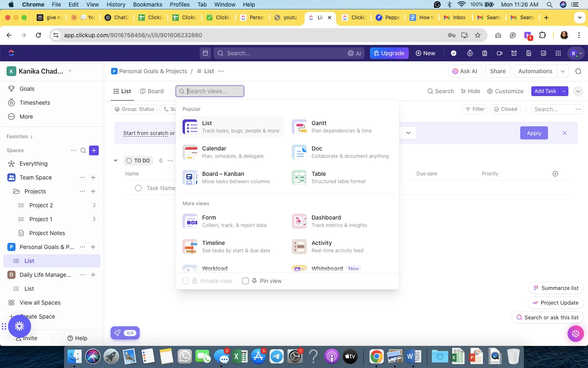Focus the Search views input field
This screenshot has height=368, width=588.
tap(210, 91)
